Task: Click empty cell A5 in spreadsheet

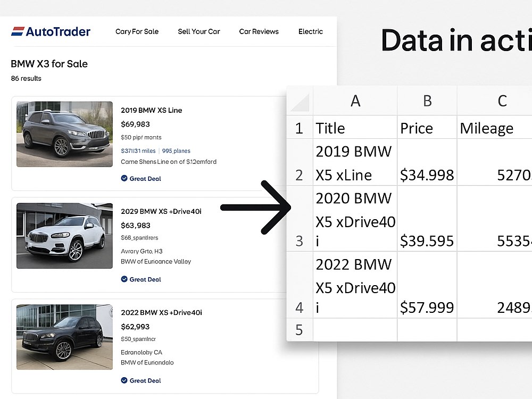Action: 355,330
